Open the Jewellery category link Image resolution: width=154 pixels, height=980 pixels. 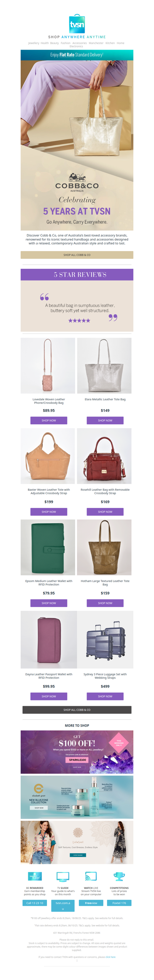coord(33,43)
